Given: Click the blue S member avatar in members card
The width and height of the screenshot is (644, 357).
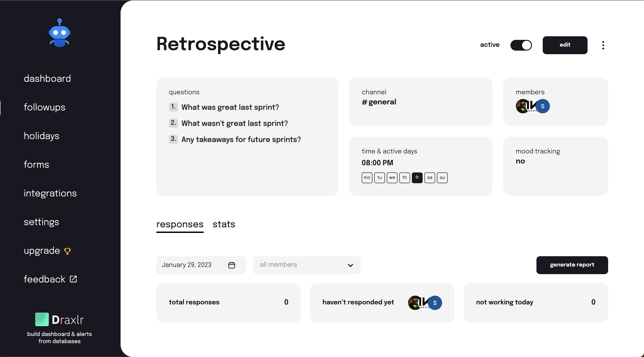Looking at the screenshot, I should 542,106.
